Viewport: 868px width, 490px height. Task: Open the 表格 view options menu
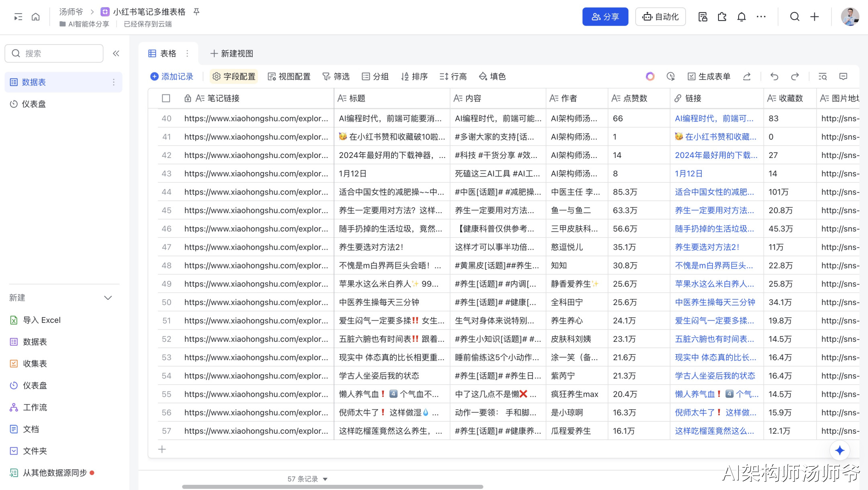[x=187, y=53]
